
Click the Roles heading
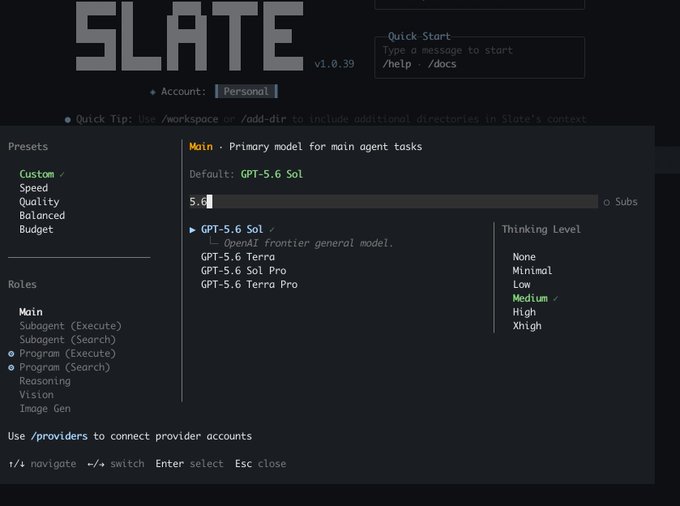click(x=22, y=284)
